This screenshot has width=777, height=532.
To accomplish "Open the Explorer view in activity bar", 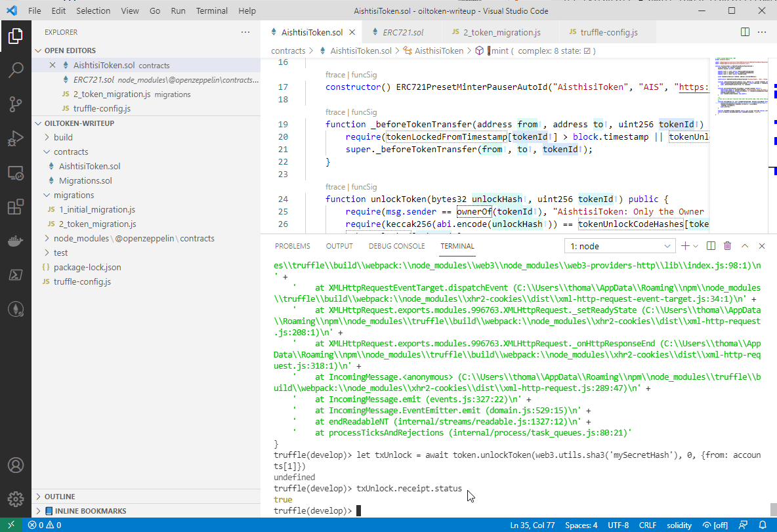I will 15,36.
